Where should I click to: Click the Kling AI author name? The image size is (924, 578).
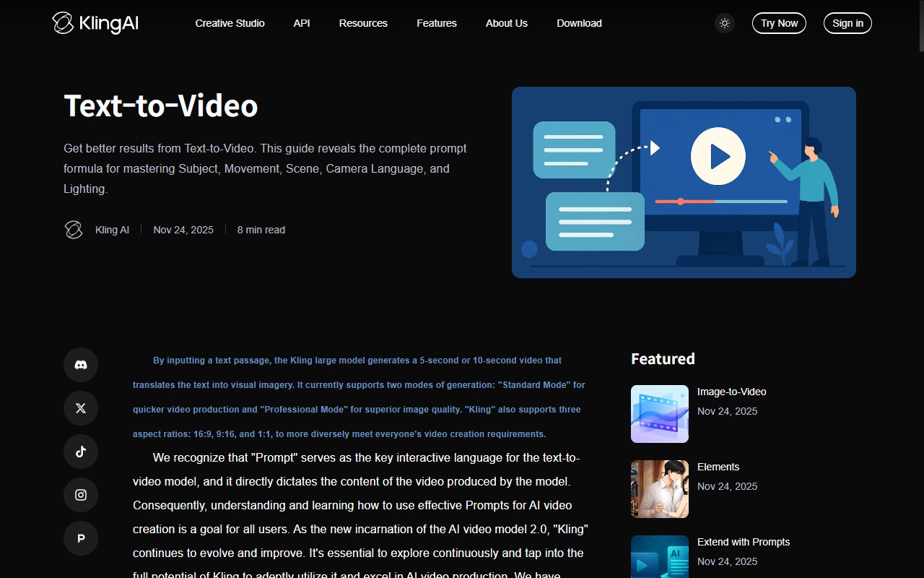[x=112, y=230]
